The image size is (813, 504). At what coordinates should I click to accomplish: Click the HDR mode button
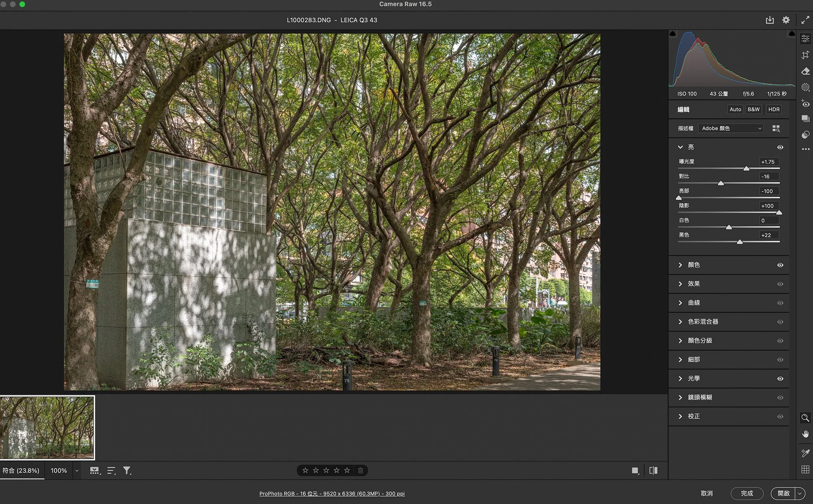coord(774,109)
